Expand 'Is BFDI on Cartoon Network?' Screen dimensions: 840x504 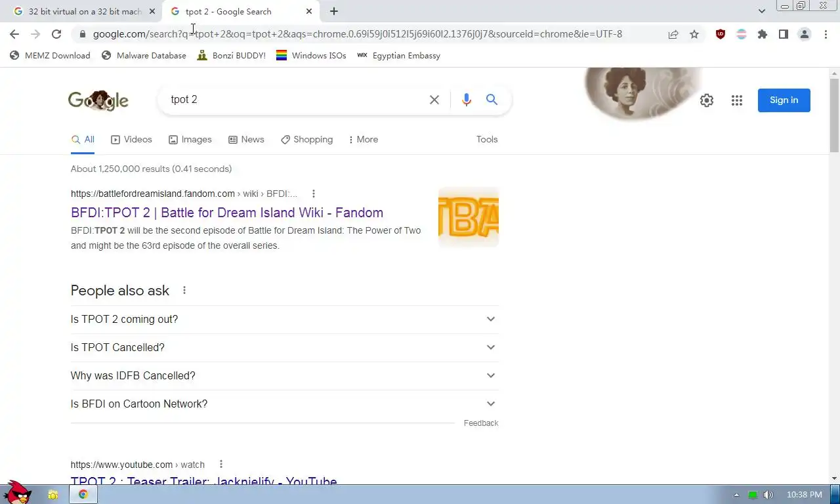(x=285, y=404)
